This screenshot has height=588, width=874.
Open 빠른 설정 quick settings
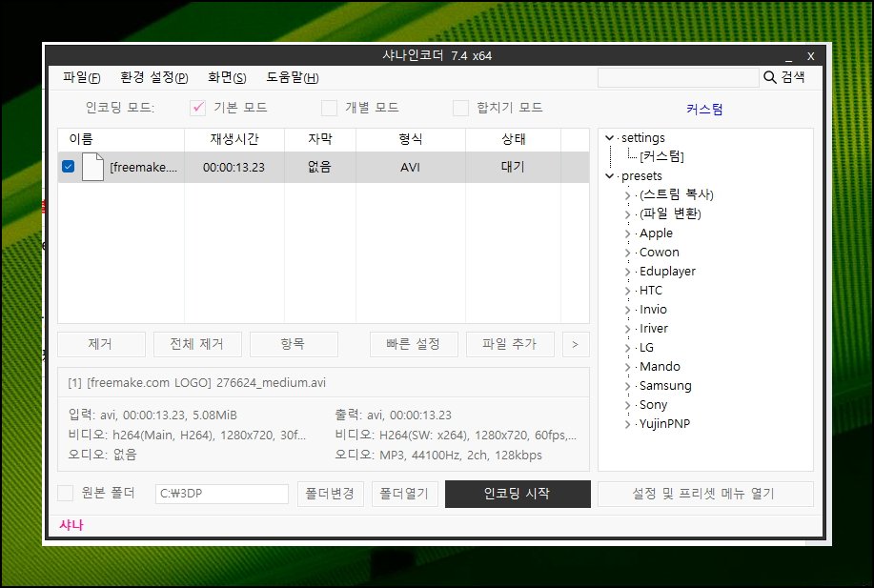(414, 344)
